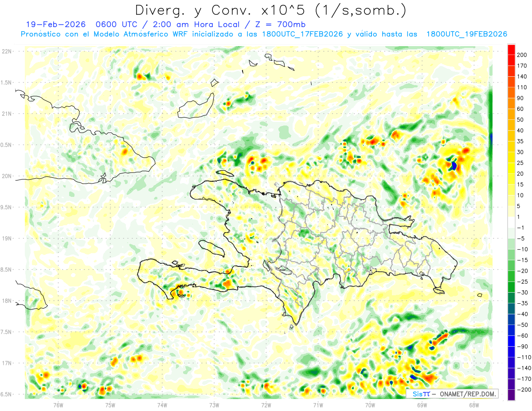
Task: Click the 72W longitude axis label
Action: coord(266,405)
